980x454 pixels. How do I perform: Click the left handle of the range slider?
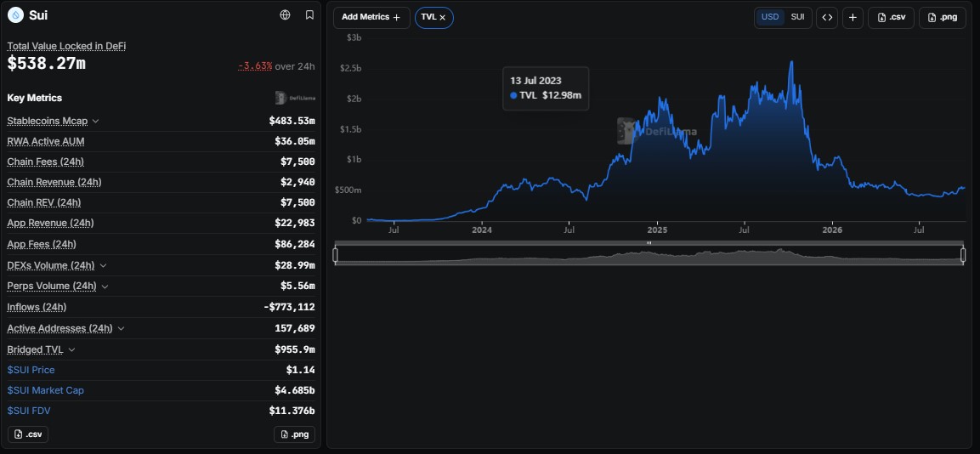pos(336,254)
